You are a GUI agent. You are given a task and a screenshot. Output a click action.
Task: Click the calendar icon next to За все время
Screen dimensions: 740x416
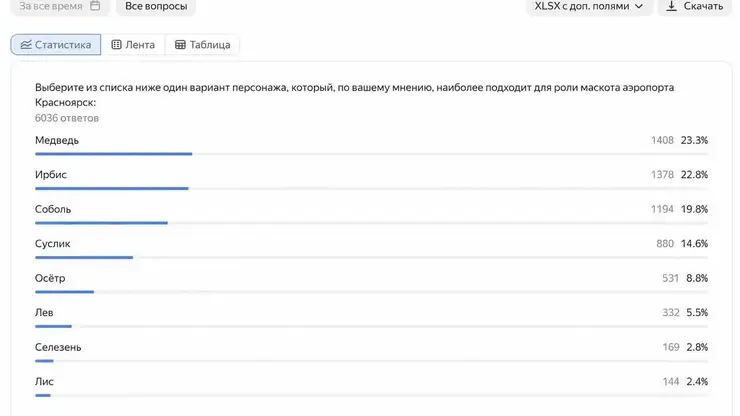(x=95, y=6)
